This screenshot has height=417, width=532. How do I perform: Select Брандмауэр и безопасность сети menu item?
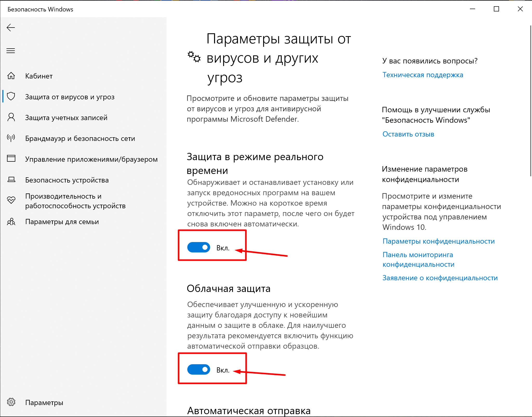click(x=80, y=138)
